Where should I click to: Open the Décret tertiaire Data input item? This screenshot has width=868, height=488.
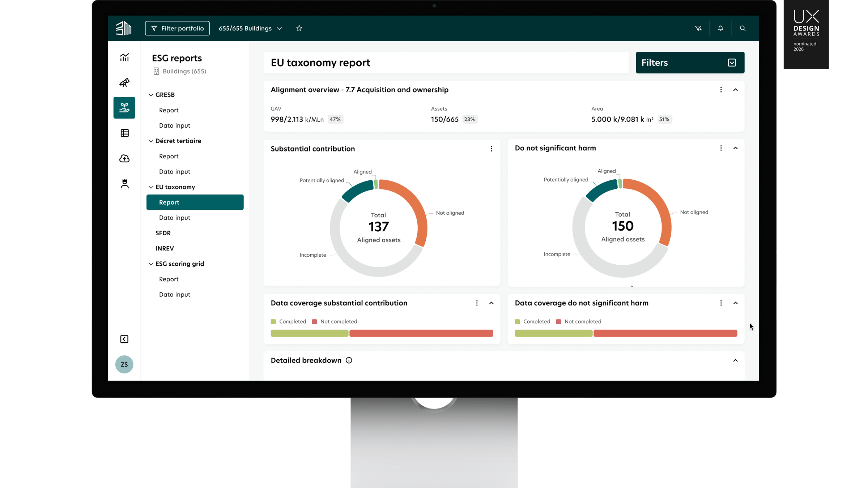[175, 172]
